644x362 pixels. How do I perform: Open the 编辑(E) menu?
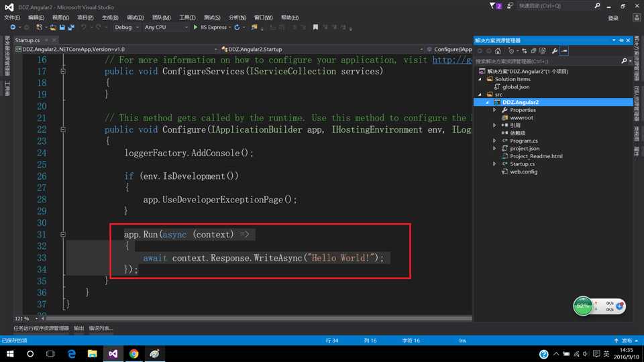click(36, 17)
